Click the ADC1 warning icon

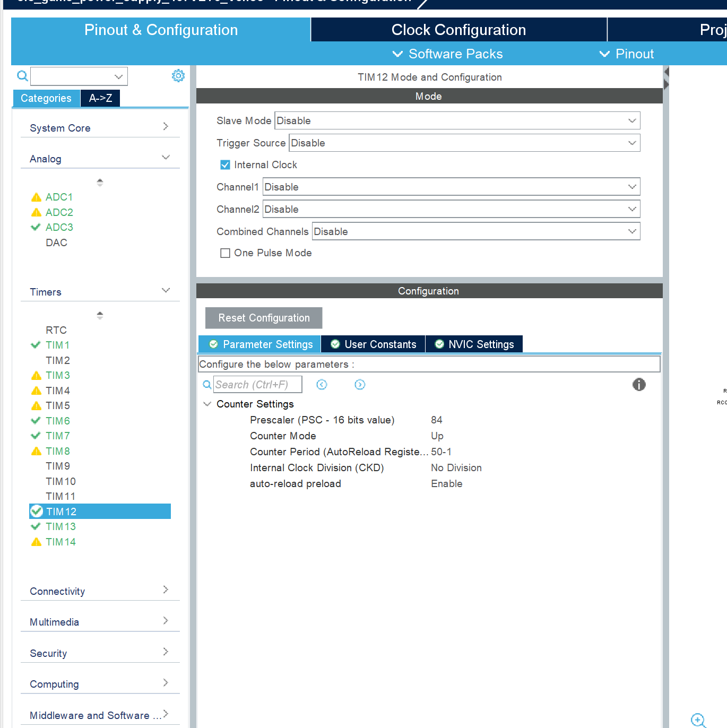coord(36,197)
